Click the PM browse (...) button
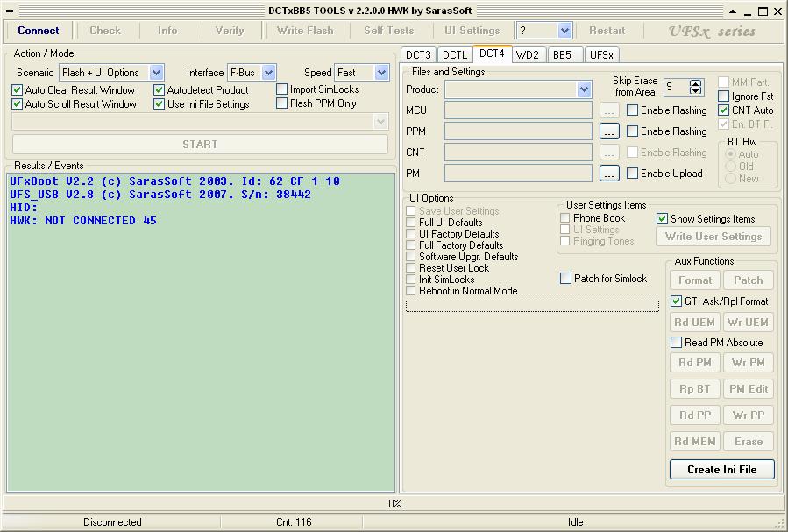The width and height of the screenshot is (788, 532). coord(609,174)
